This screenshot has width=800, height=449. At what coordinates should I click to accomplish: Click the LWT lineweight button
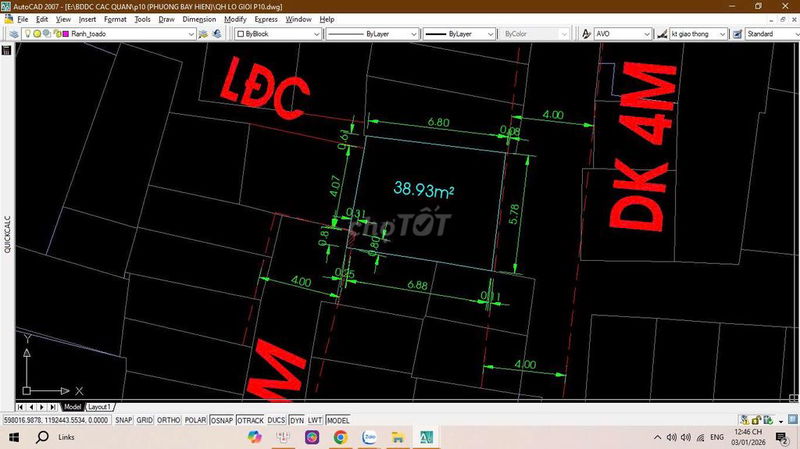pyautogui.click(x=315, y=421)
